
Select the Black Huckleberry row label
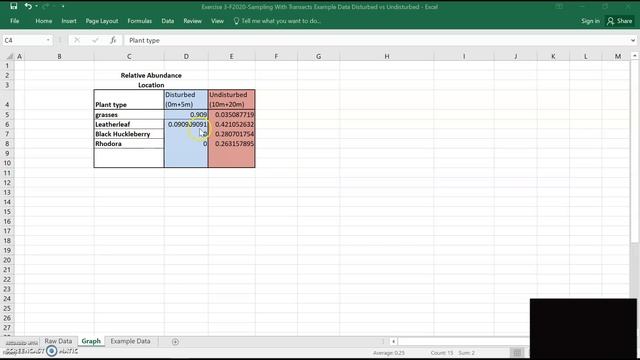[129, 134]
